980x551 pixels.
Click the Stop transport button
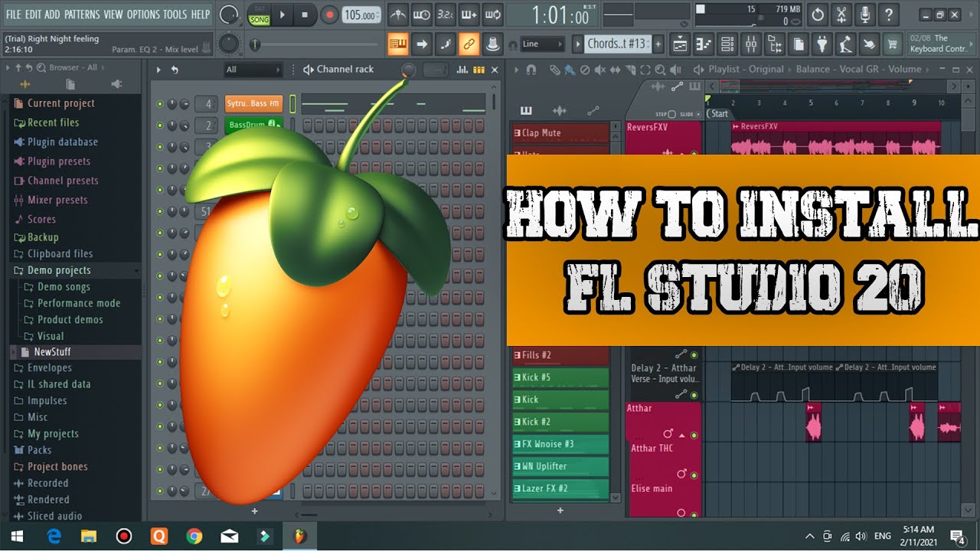pos(305,15)
